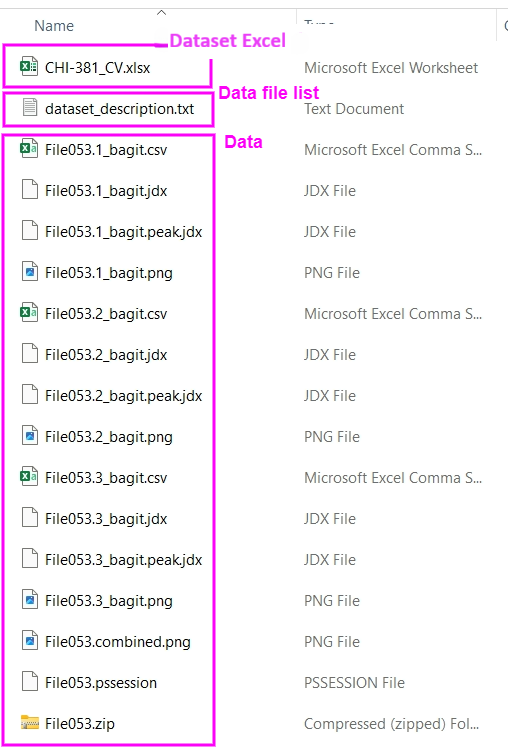Click the file icon of File053.3_bagit.jdx

pyautogui.click(x=30, y=517)
